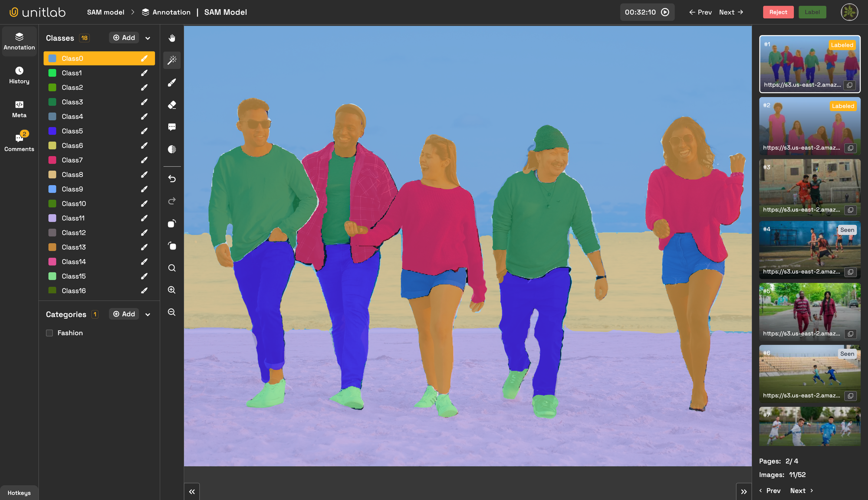868x500 pixels.
Task: Select the Pan (hand) tool
Action: pyautogui.click(x=172, y=38)
